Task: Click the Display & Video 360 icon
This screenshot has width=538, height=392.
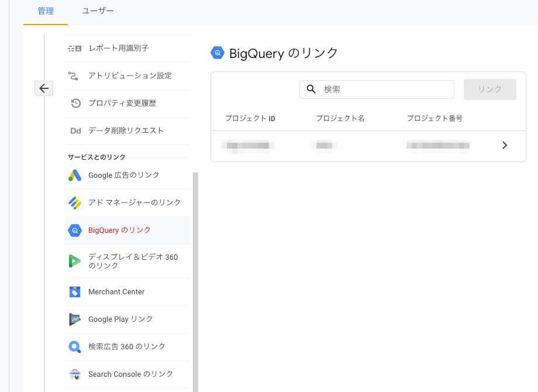Action: point(75,261)
